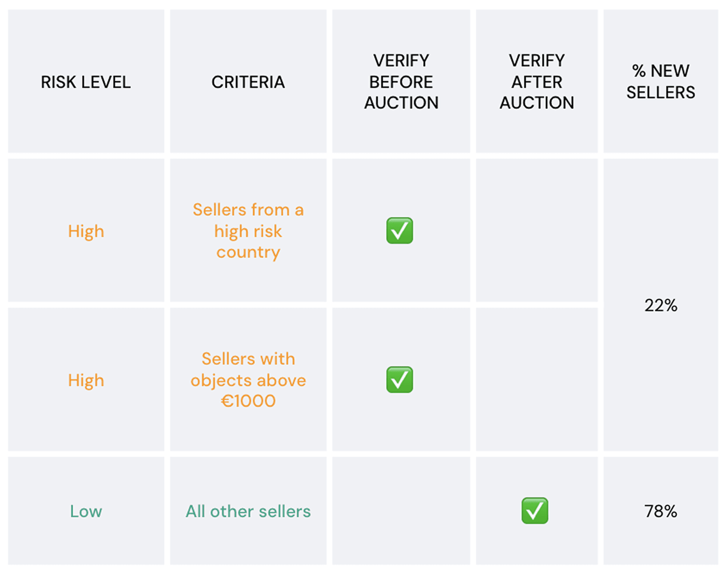Click the VERIFY AFTER AUCTION header
728x574 pixels.
pos(537,81)
